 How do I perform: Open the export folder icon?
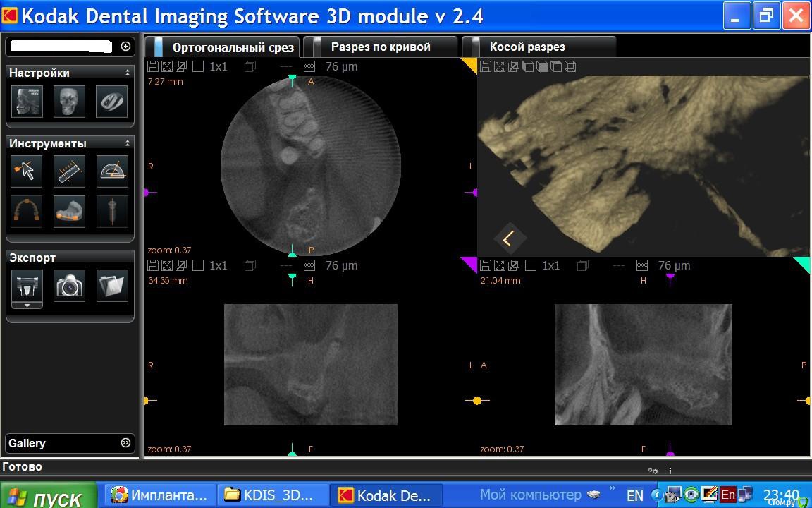click(x=112, y=286)
